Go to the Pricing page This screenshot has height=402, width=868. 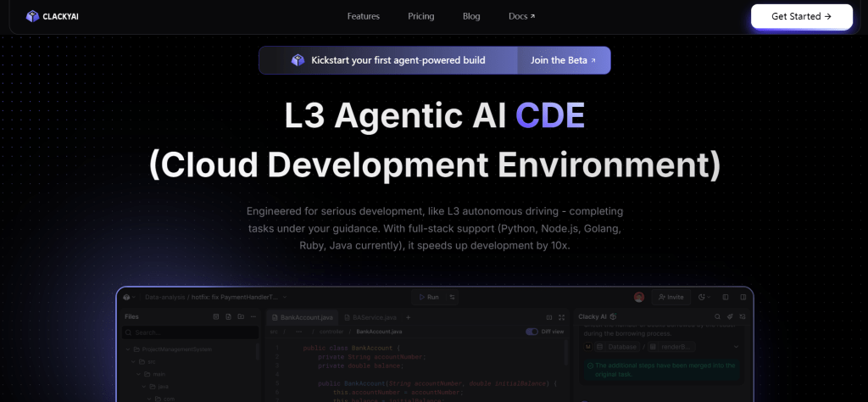(420, 16)
